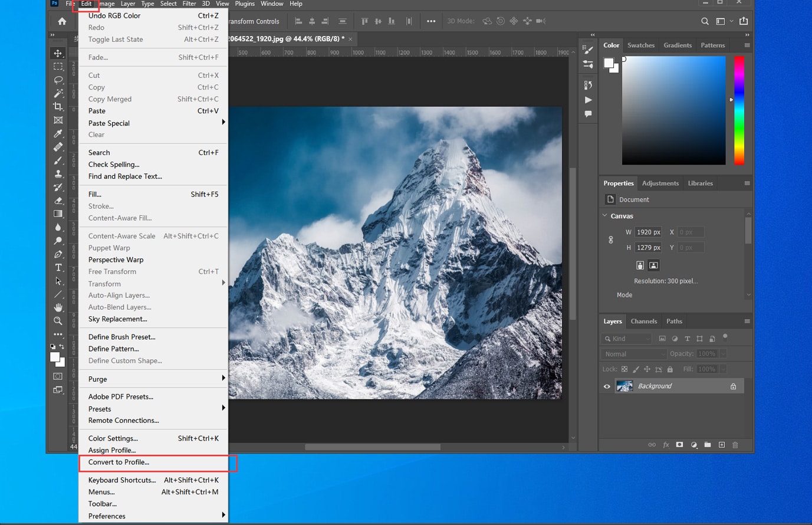Viewport: 812px width, 525px height.
Task: Select the History Brush tool
Action: (x=58, y=187)
